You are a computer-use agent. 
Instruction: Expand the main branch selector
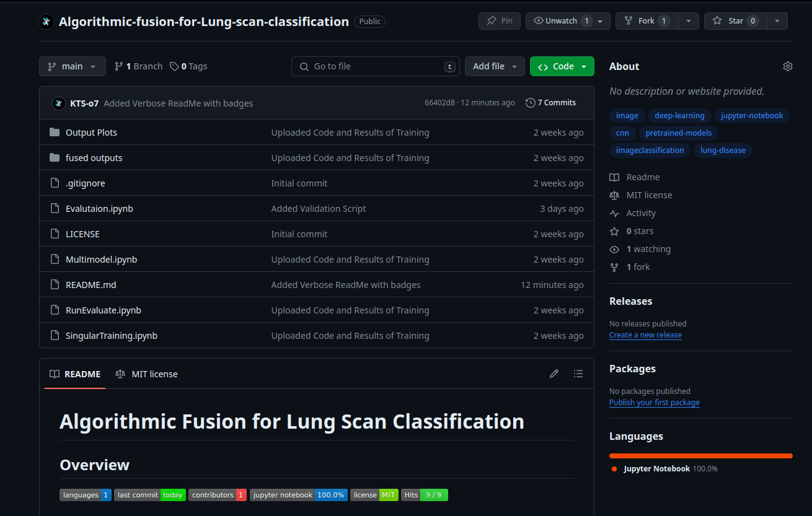(x=72, y=66)
